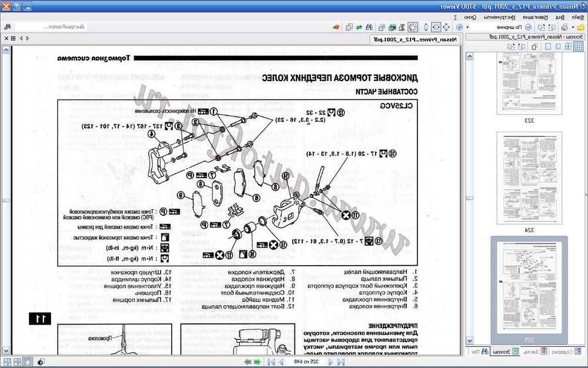Image resolution: width=588 pixels, height=368 pixels.
Task: Click the zoom-to-selection tool icon
Action: (x=382, y=27)
